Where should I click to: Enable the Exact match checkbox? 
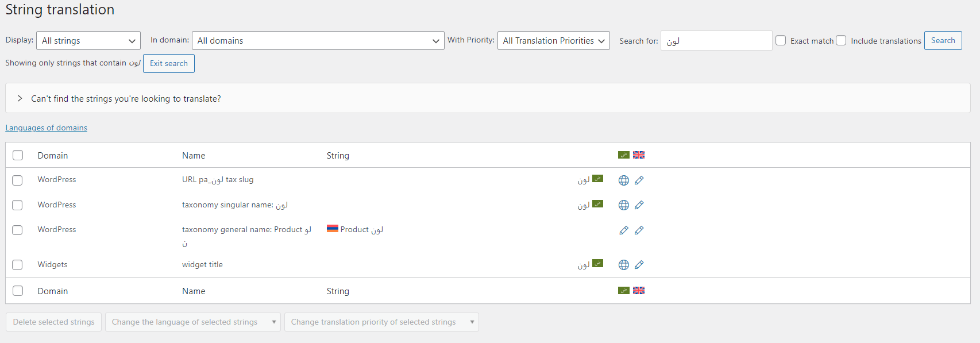click(781, 40)
